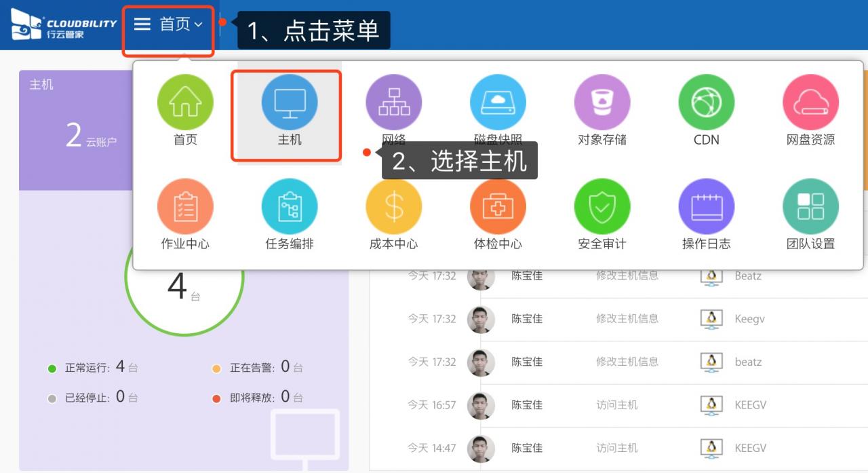Screen dimensions: 868x473
Task: Click Linux host icon beside lowercase beatz
Action: tap(711, 362)
